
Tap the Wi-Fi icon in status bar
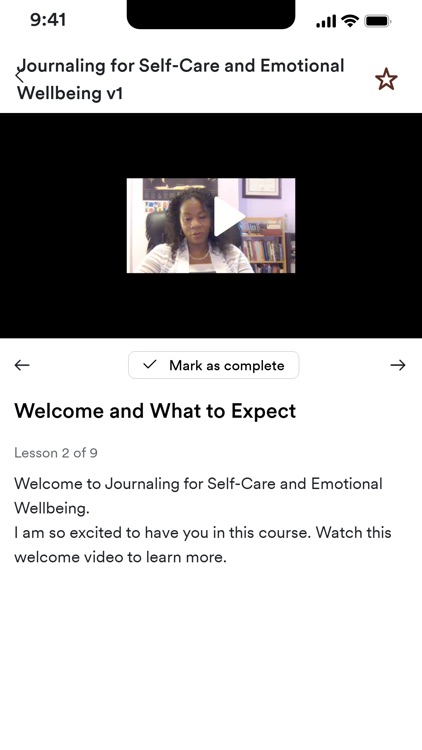tap(350, 21)
